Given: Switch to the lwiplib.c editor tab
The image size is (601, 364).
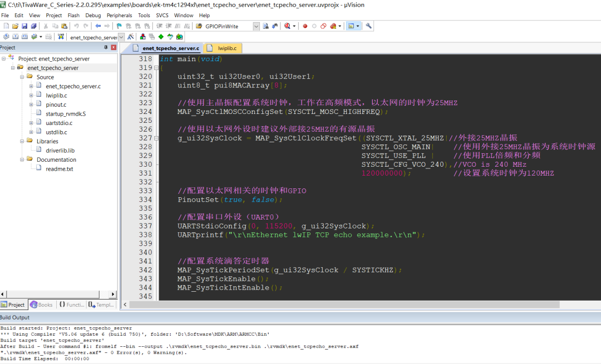Looking at the screenshot, I should [x=223, y=48].
